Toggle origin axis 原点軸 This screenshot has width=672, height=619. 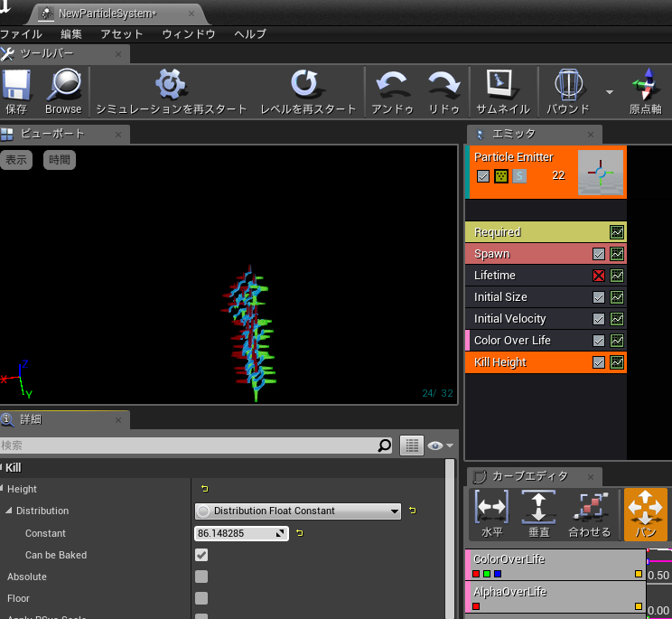pos(646,92)
